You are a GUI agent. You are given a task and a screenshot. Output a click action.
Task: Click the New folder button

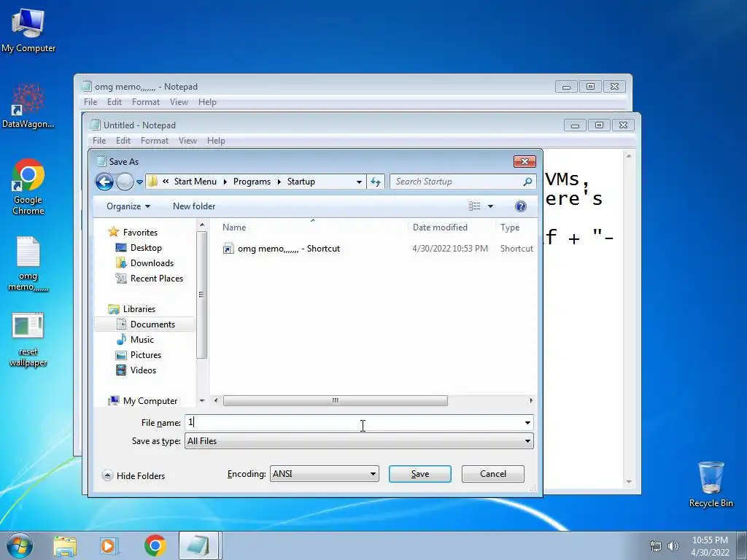coord(194,206)
